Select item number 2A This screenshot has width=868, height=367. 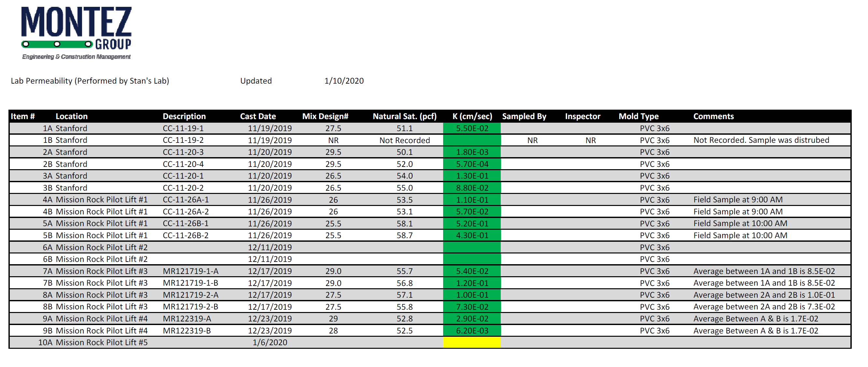48,153
